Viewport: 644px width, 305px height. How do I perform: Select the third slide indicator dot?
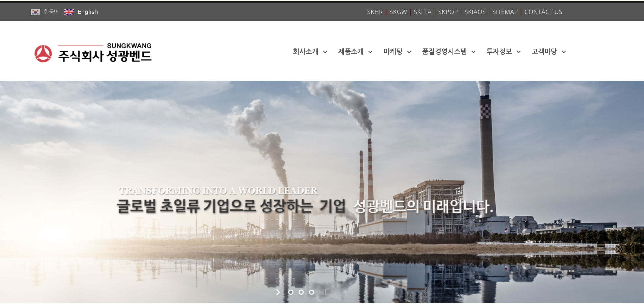point(311,292)
